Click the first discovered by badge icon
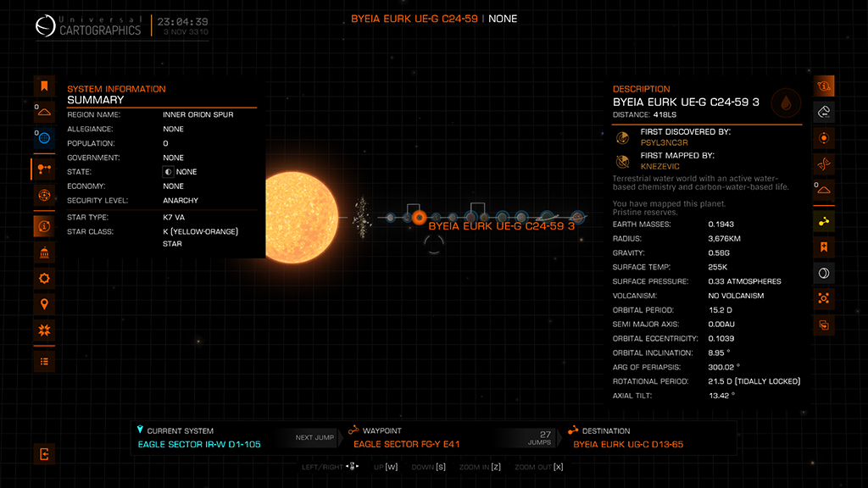 (x=623, y=138)
